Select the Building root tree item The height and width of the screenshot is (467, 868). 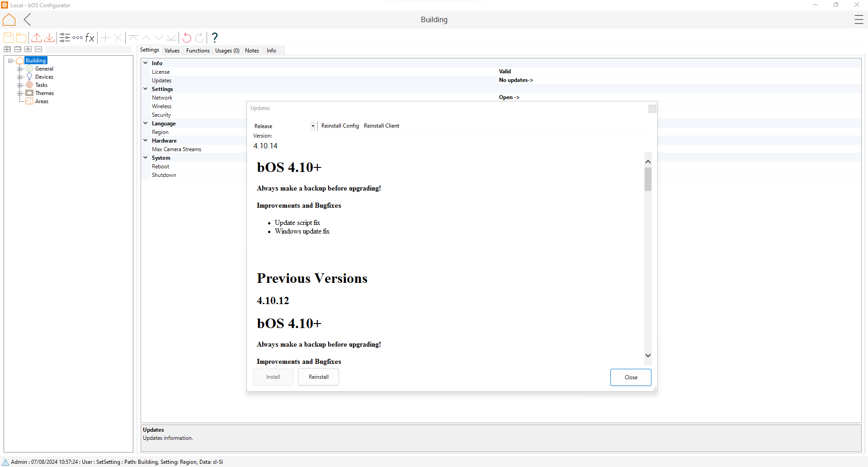(x=36, y=61)
